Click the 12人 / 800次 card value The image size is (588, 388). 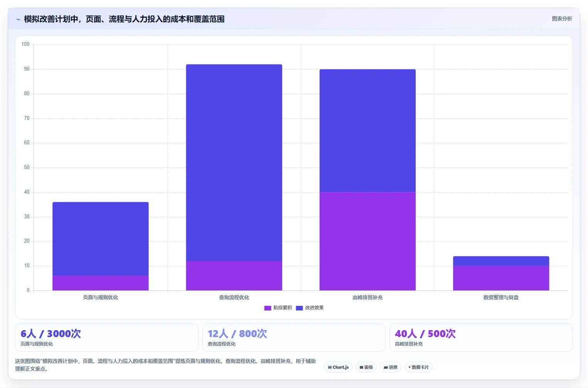pyautogui.click(x=237, y=334)
